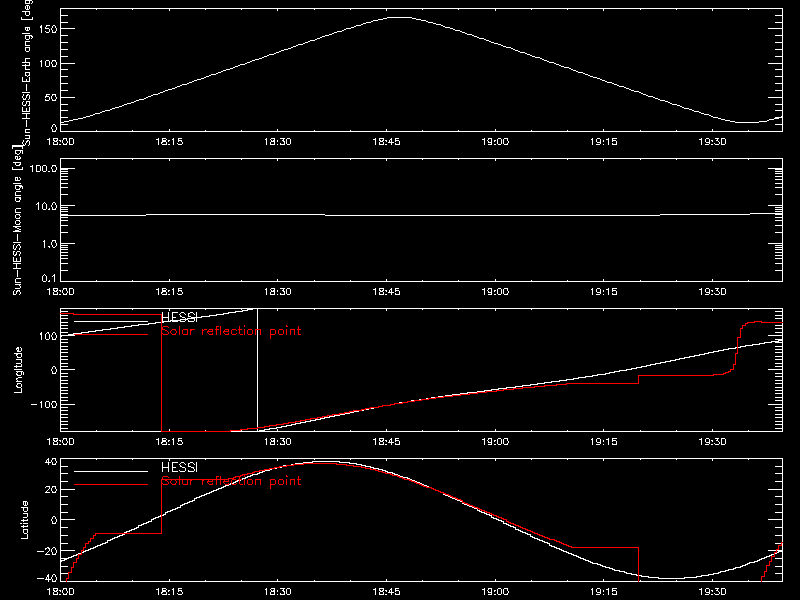
Task: Click the "18:00" tick below Moon angle plot
Action: pyautogui.click(x=60, y=292)
